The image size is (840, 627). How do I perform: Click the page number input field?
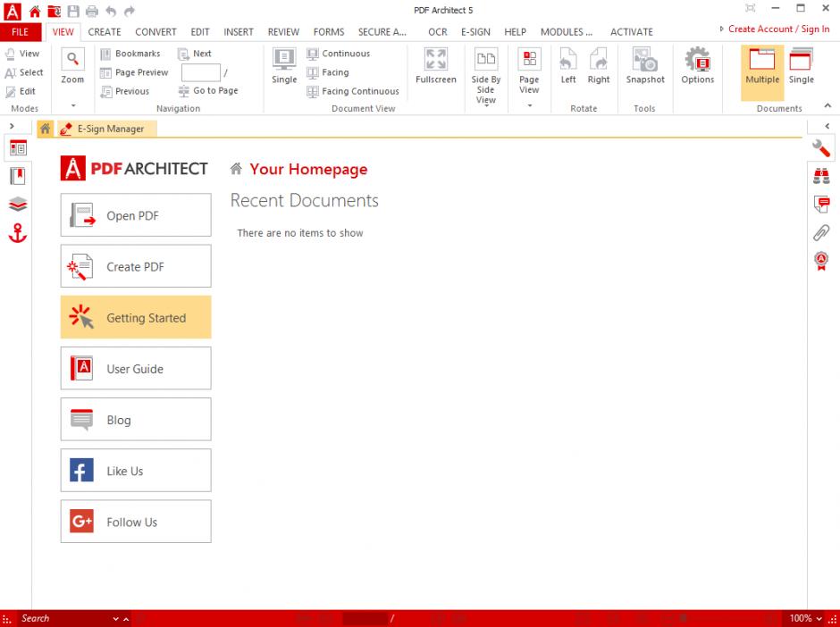point(200,72)
